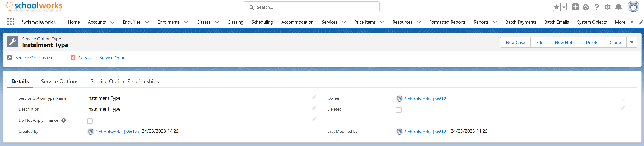Image resolution: width=644 pixels, height=146 pixels.
Task: Go to the Home tab
Action: (x=74, y=22)
